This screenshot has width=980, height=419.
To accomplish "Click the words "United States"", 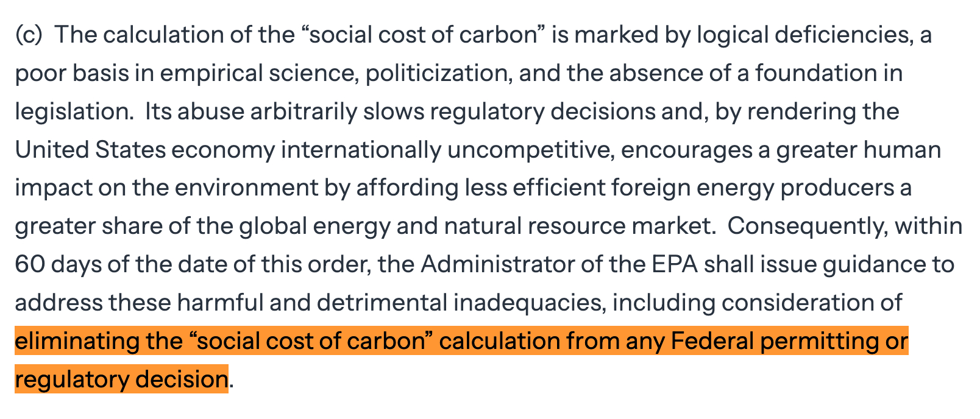I will click(x=90, y=150).
